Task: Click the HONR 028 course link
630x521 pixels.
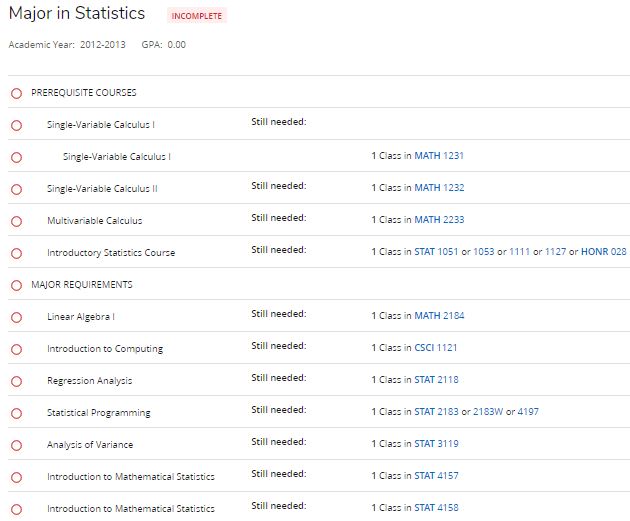Action: pyautogui.click(x=603, y=252)
